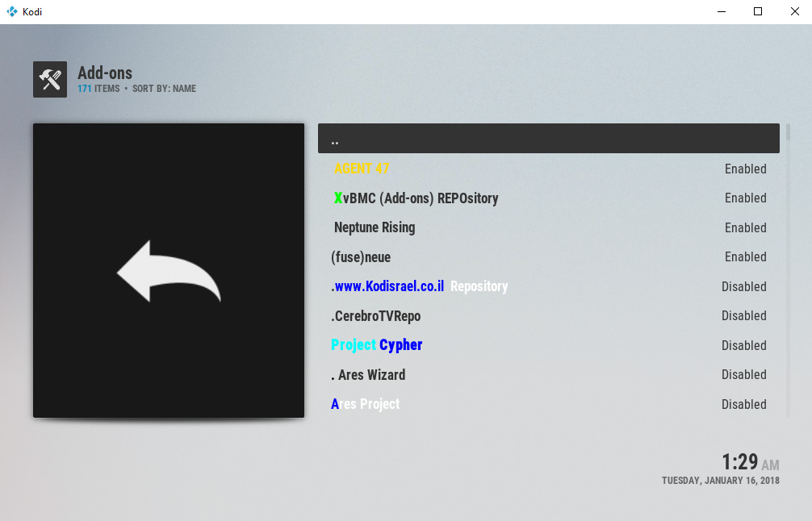The image size is (812, 521).
Task: Select the .CerebroTVRepo row
Action: [548, 315]
